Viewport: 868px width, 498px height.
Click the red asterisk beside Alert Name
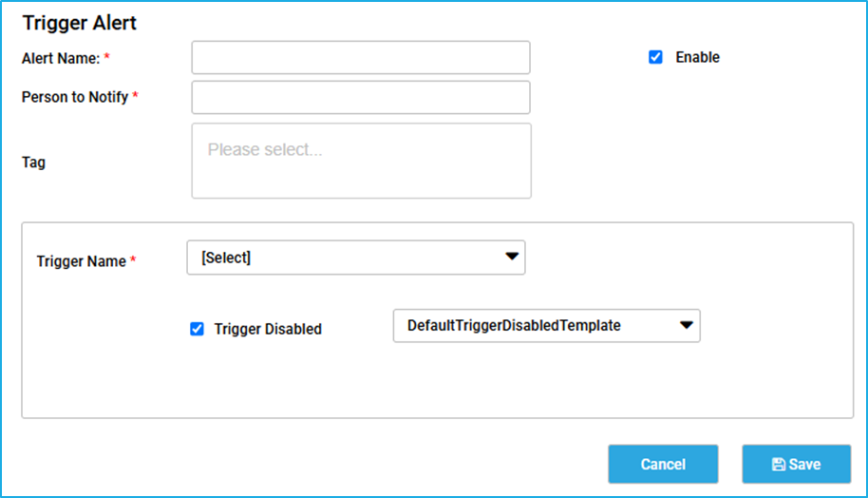[107, 56]
